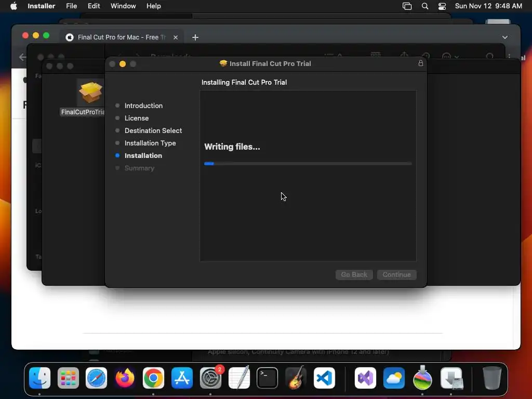Open the Edit menu
Viewport: 532px width, 399px height.
pyautogui.click(x=94, y=6)
